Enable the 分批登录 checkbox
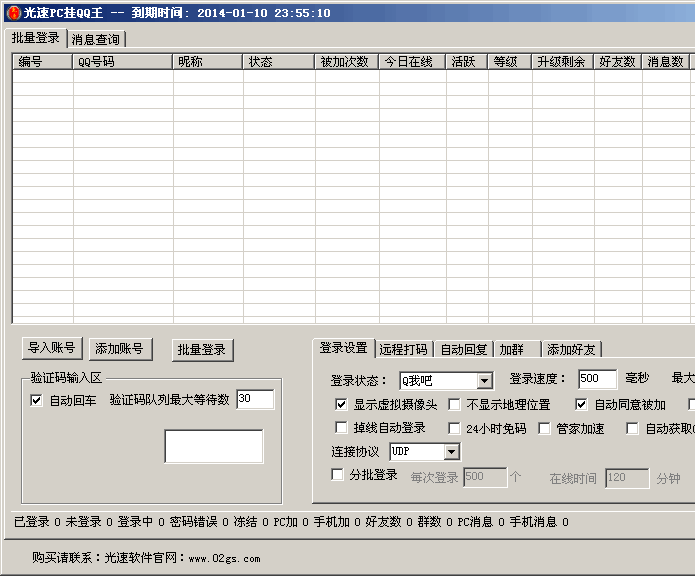The image size is (695, 576). click(338, 475)
